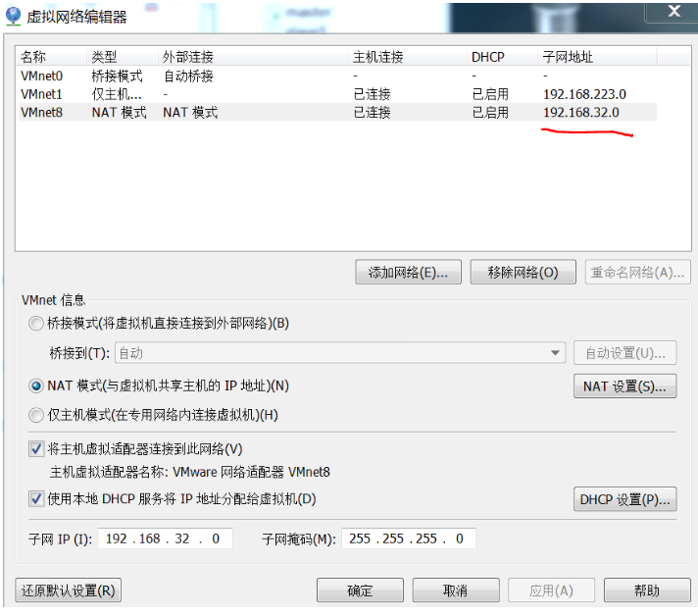Click the 帮助 button
Image resolution: width=698 pixels, height=616 pixels.
pyautogui.click(x=647, y=590)
